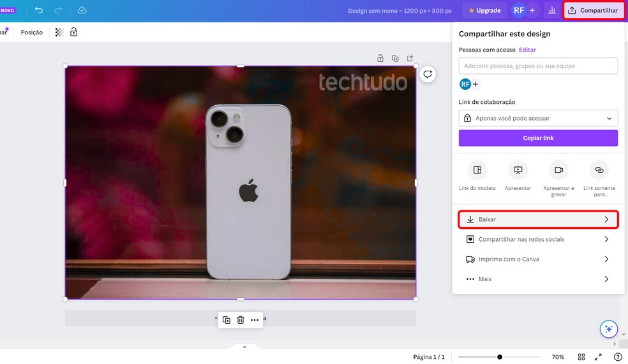The image size is (628, 364).
Task: Check the cloud save status icon
Action: tap(82, 10)
